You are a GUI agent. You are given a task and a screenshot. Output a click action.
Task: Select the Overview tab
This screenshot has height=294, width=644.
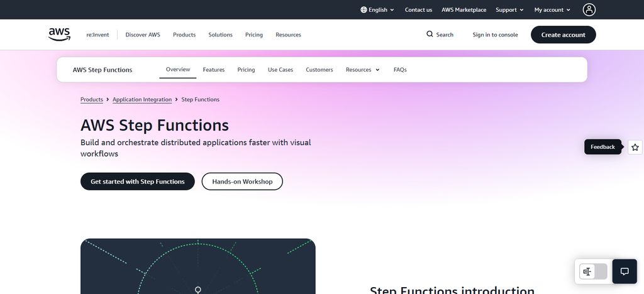click(178, 69)
